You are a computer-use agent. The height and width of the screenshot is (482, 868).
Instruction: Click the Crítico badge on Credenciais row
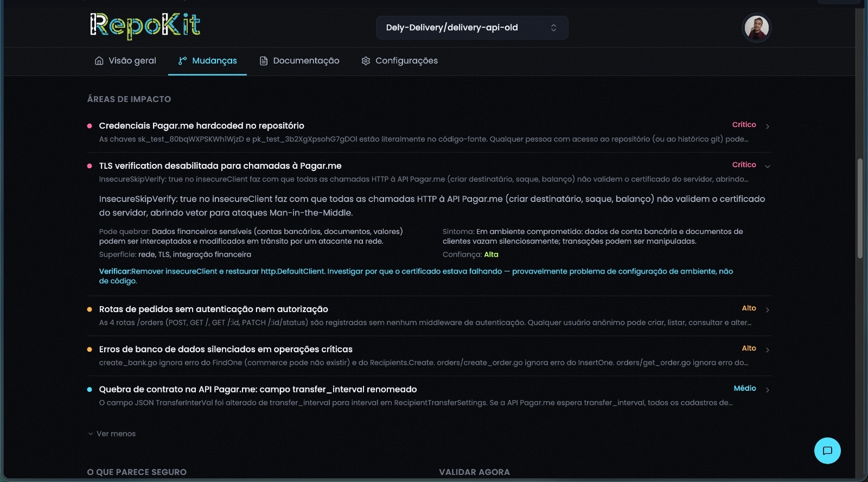click(x=744, y=125)
